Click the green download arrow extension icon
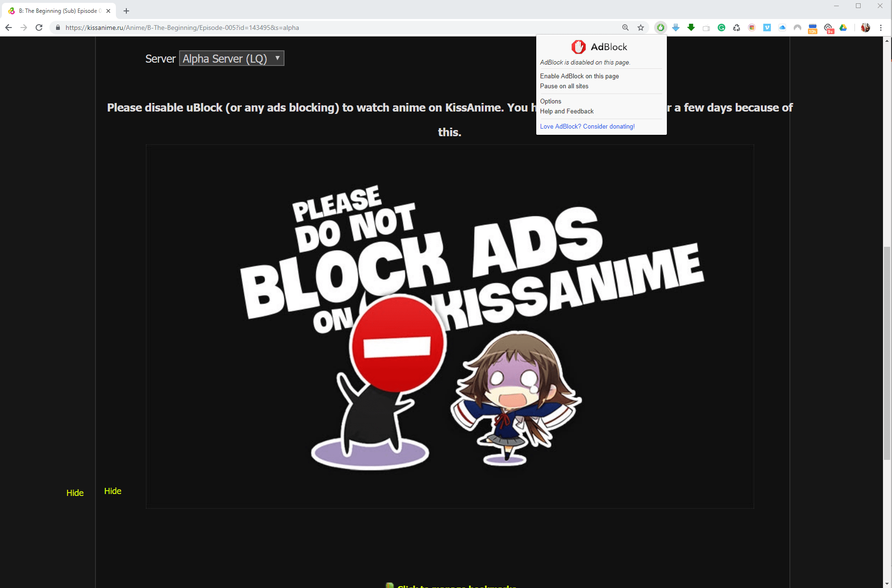Viewport: 892px width, 588px height. pyautogui.click(x=691, y=28)
